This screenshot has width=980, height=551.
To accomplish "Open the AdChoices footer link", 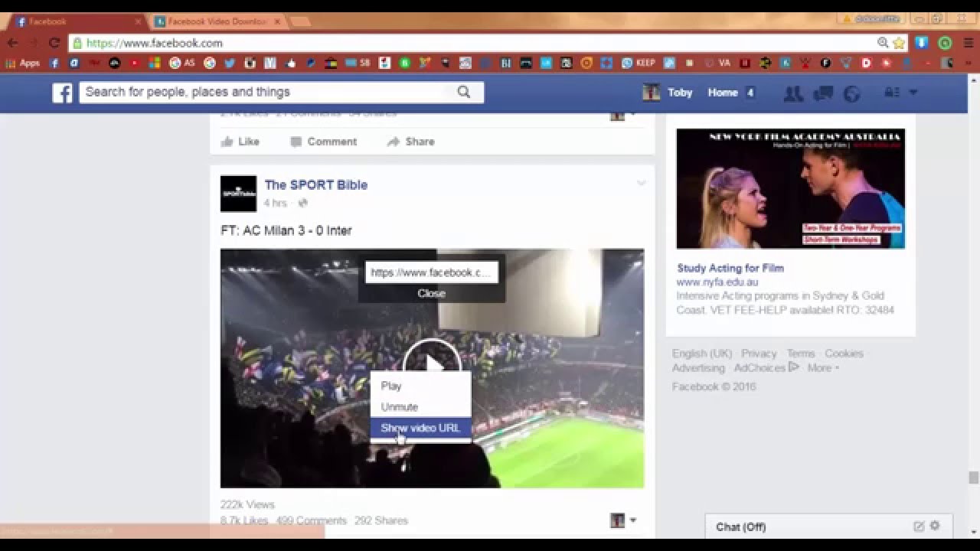I will [x=766, y=368].
